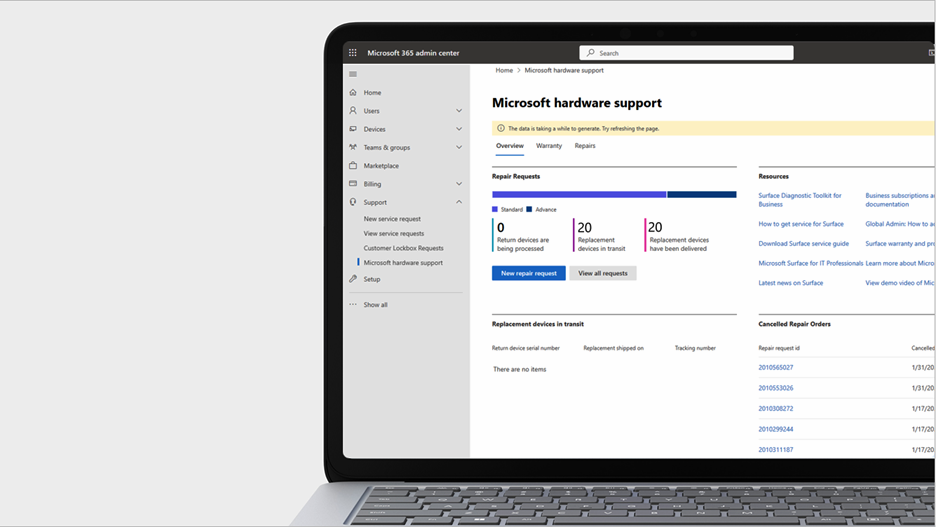936x527 pixels.
Task: Expand the Billing chevron
Action: (459, 184)
